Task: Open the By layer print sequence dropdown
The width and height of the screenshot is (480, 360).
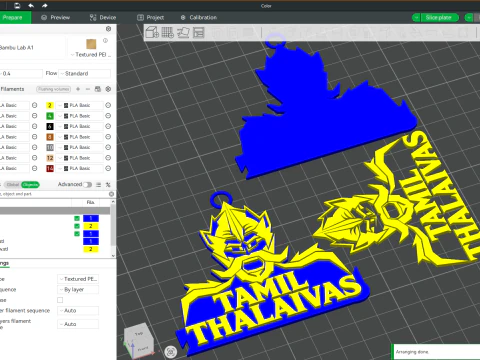Action: [x=78, y=290]
